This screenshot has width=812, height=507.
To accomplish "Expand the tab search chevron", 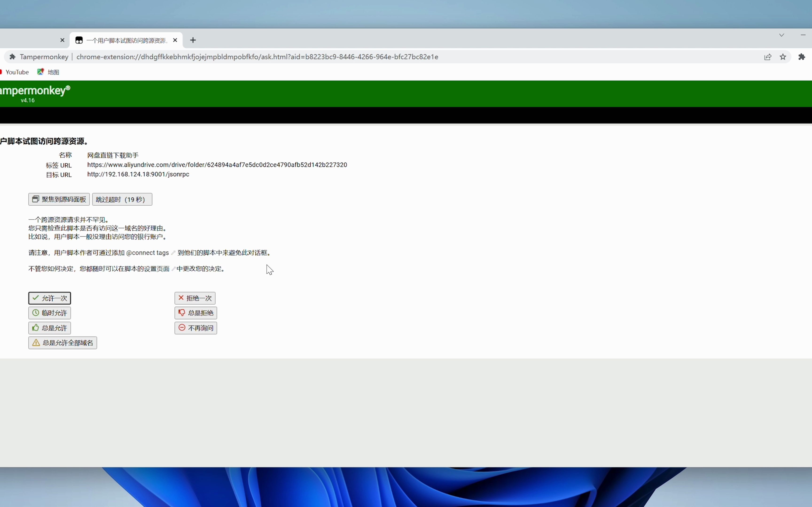I will pos(782,35).
